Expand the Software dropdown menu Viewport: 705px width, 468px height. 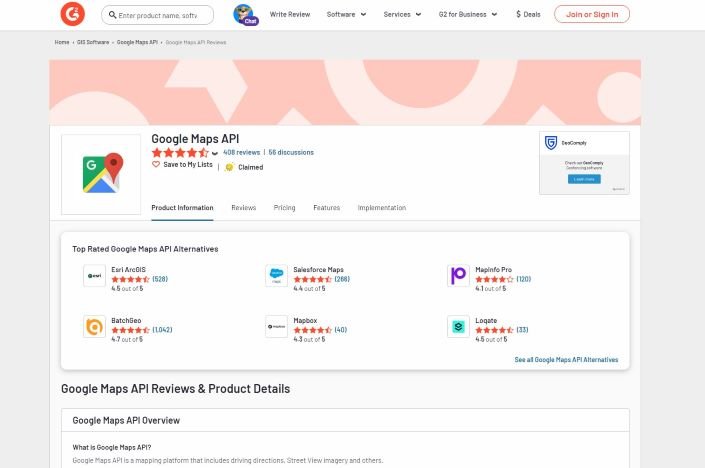pyautogui.click(x=346, y=14)
